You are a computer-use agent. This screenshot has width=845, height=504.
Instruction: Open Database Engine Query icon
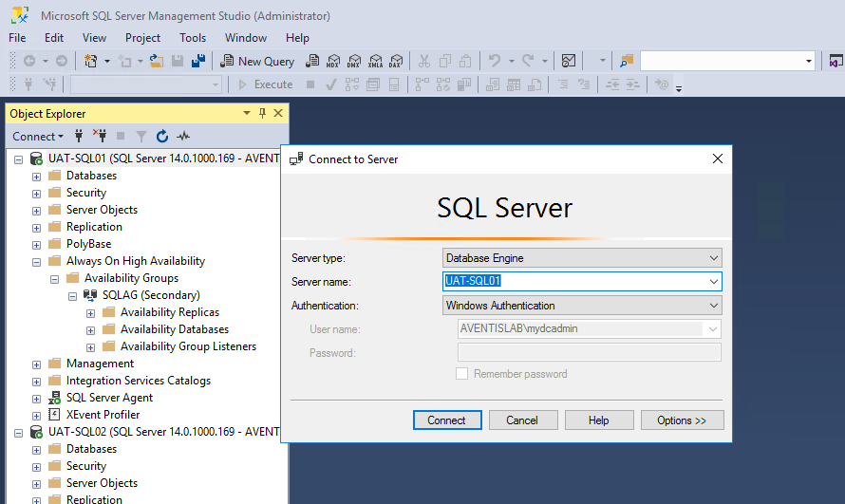pos(312,62)
